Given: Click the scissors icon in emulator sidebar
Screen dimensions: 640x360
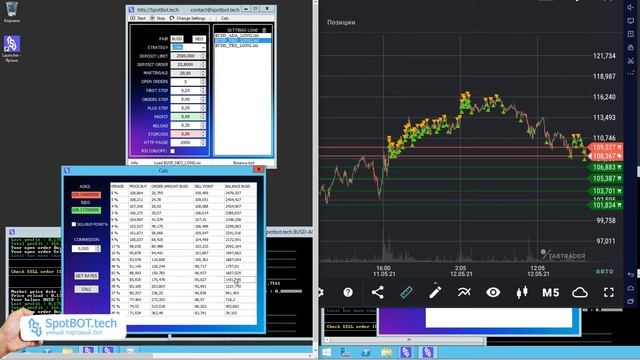Looking at the screenshot, I should click(631, 61).
